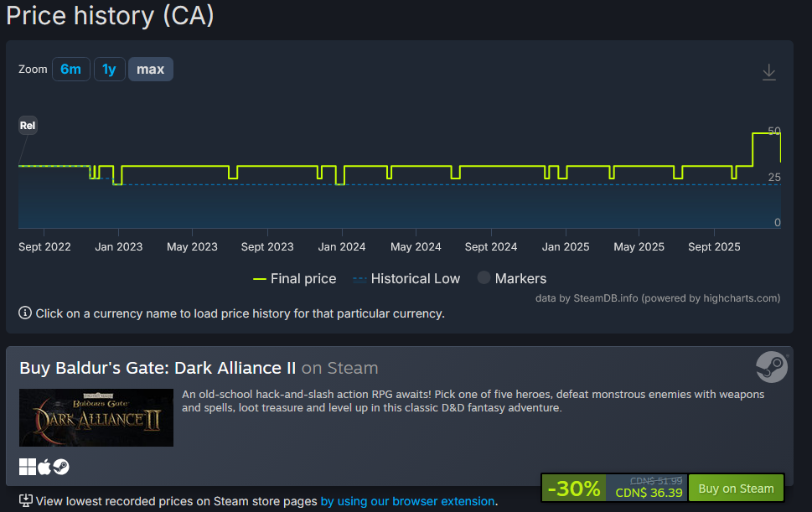The height and width of the screenshot is (512, 812).
Task: Enable the Markers legend item
Action: click(511, 279)
